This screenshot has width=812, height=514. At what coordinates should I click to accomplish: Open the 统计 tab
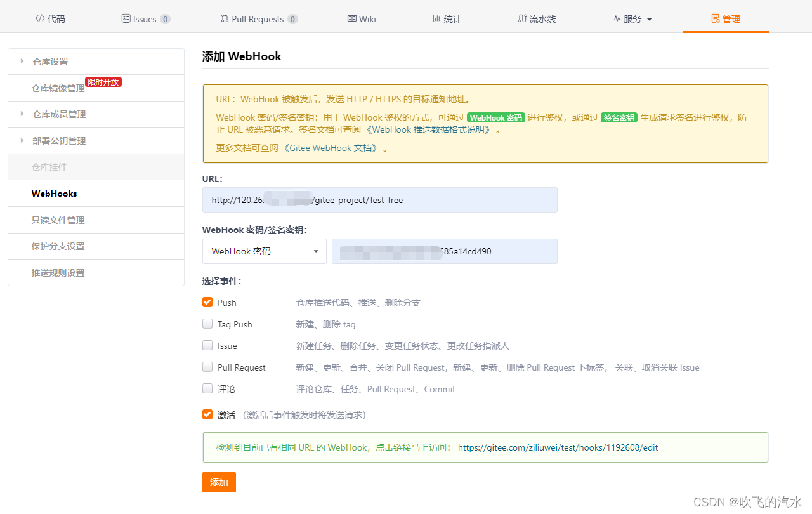pyautogui.click(x=447, y=19)
